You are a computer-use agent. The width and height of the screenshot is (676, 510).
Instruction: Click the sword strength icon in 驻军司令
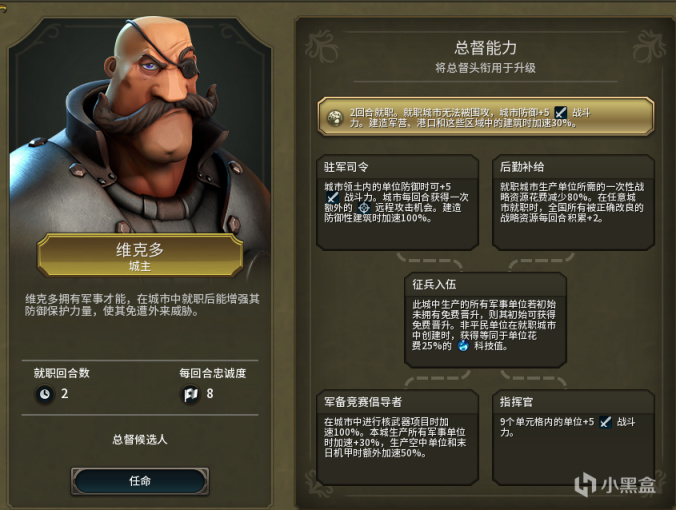(x=332, y=197)
